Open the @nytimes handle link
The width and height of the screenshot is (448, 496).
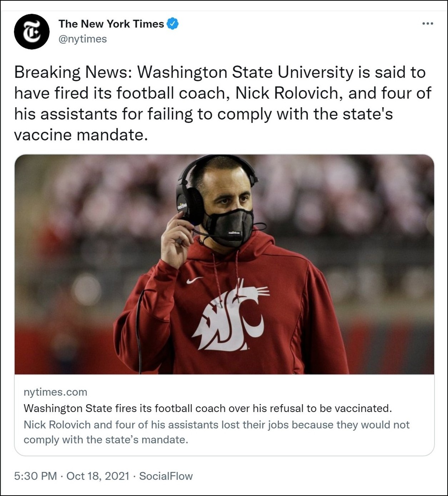pos(82,39)
